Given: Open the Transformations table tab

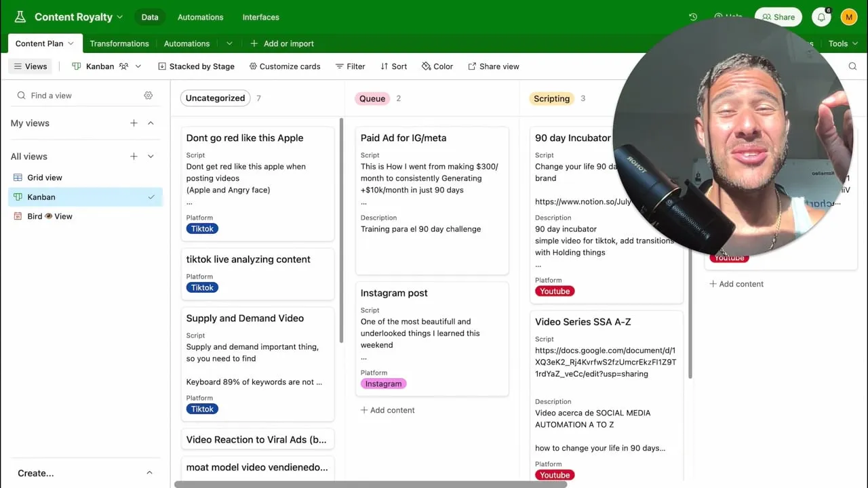Looking at the screenshot, I should (x=119, y=43).
